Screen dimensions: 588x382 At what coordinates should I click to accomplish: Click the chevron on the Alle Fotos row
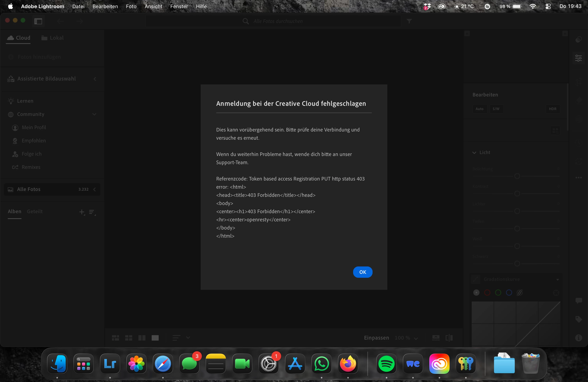click(95, 189)
